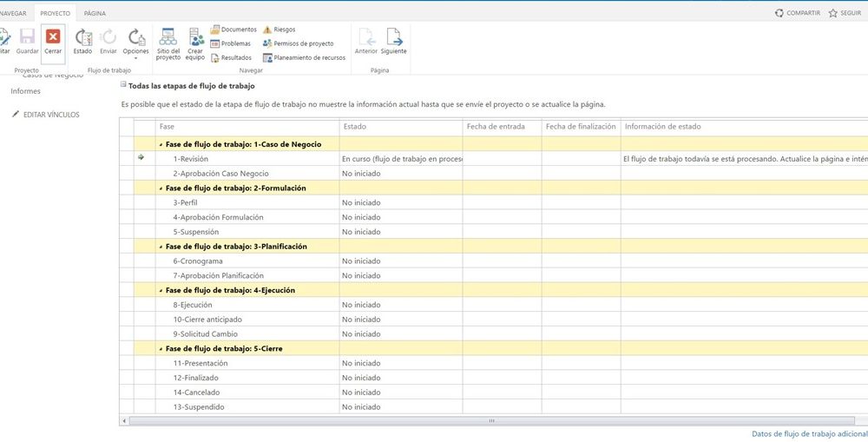Screen dimensions: 868x442
Task: Open Datos de flujo de trabajo adicionales link
Action: 809,434
